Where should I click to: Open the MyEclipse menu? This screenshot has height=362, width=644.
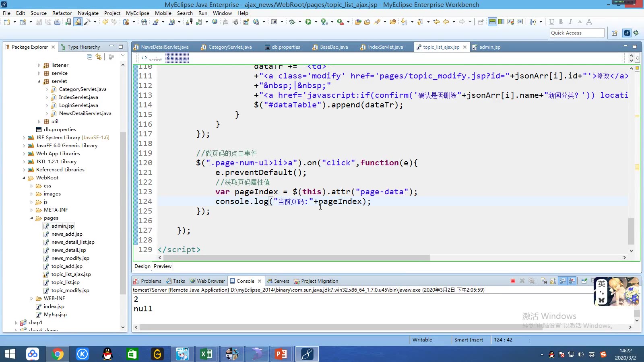click(138, 13)
